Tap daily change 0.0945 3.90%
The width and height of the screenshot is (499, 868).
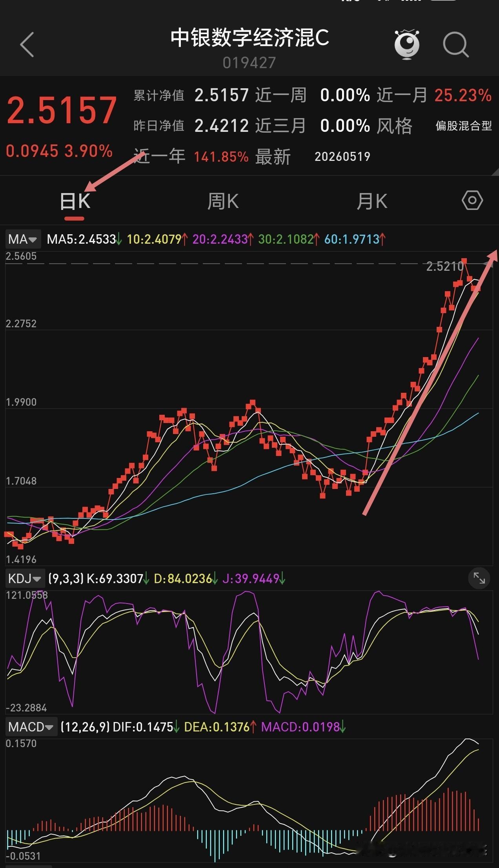[x=59, y=151]
